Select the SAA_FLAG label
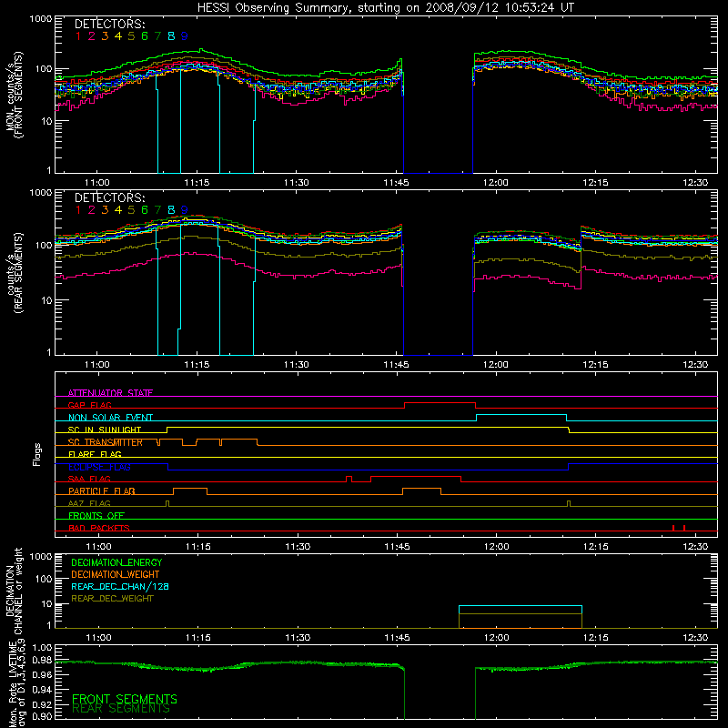Viewport: 728px width, 728px height. coord(89,480)
